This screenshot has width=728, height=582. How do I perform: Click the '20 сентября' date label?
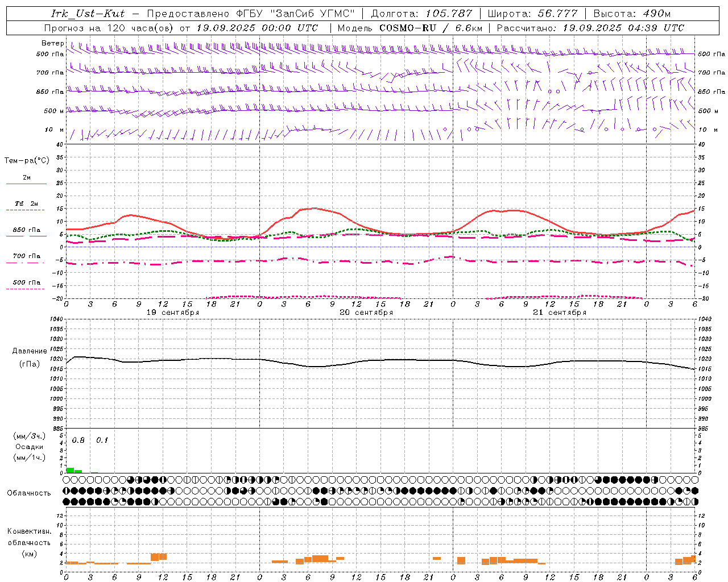tap(366, 313)
